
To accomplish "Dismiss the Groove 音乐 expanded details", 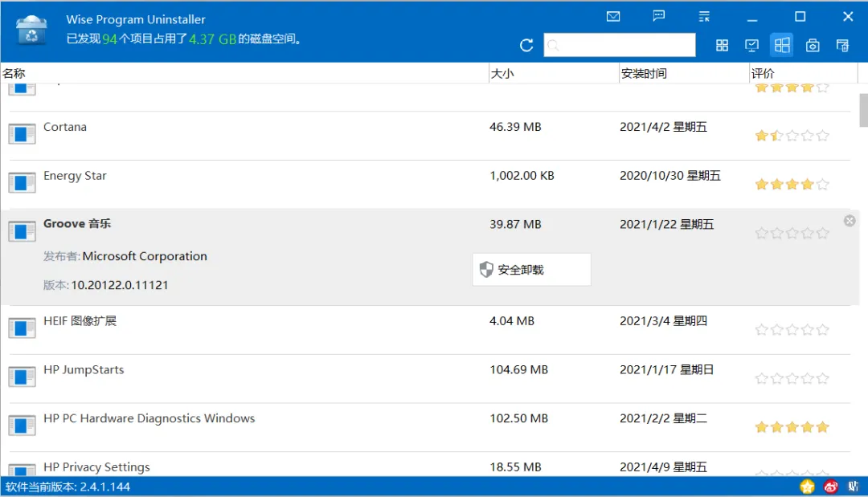I will (x=850, y=221).
